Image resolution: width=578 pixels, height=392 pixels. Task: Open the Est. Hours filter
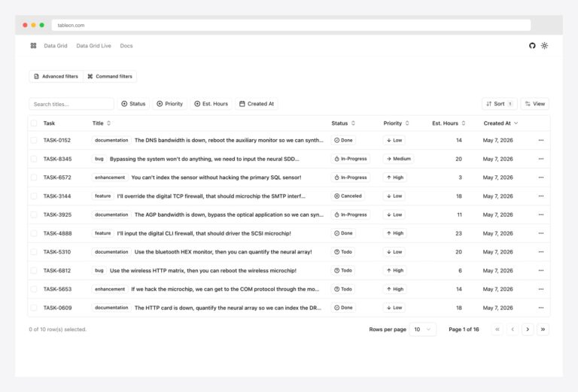[211, 104]
